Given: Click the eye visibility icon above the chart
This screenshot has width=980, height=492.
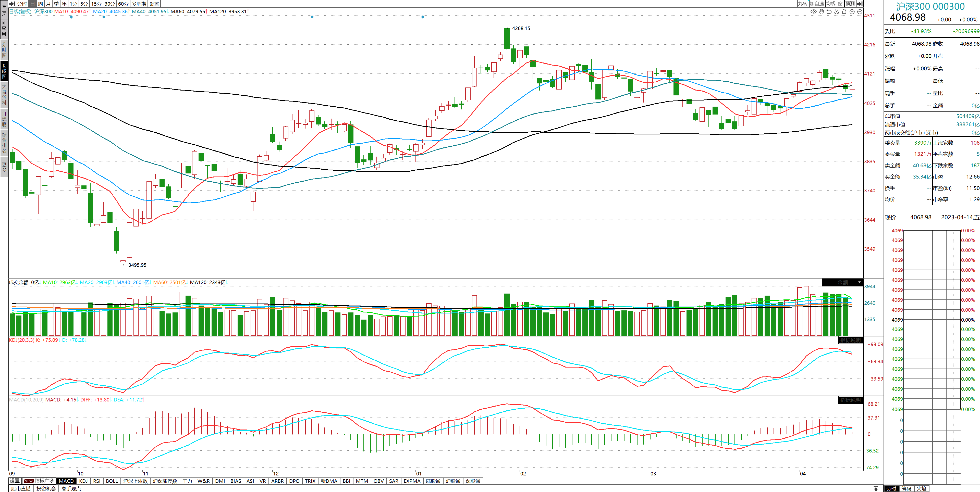Looking at the screenshot, I should (x=813, y=12).
